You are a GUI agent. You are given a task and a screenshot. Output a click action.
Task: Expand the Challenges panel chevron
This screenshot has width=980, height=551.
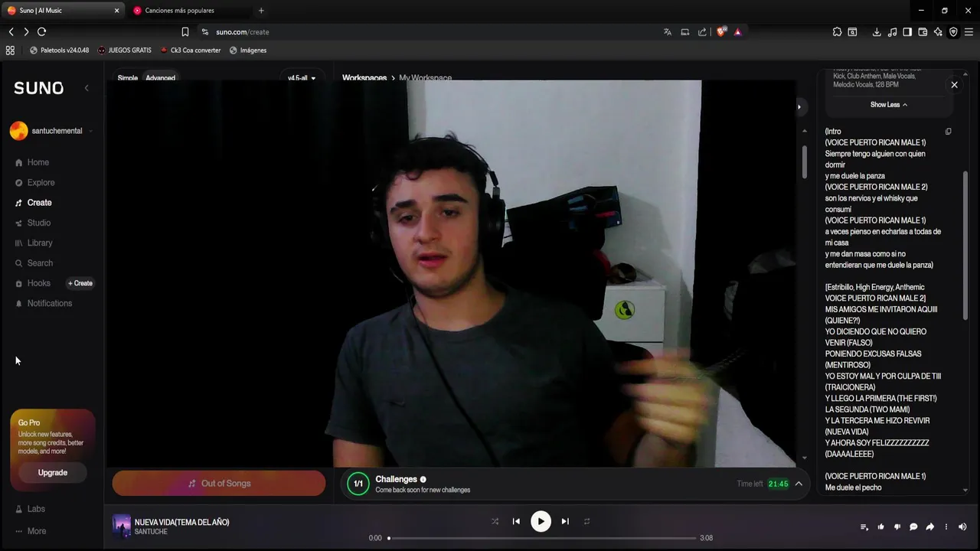coord(799,484)
